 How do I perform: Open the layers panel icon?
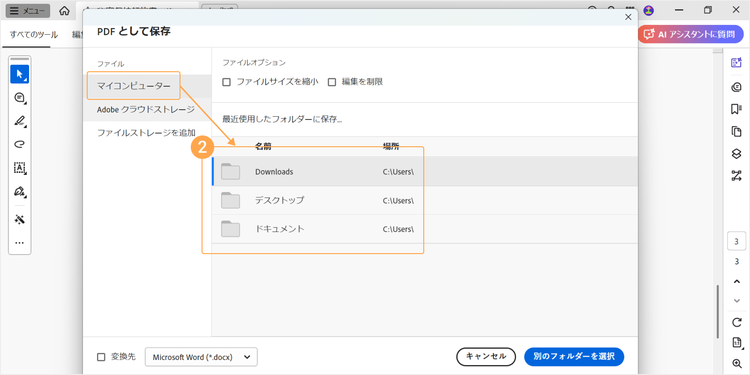pos(736,154)
